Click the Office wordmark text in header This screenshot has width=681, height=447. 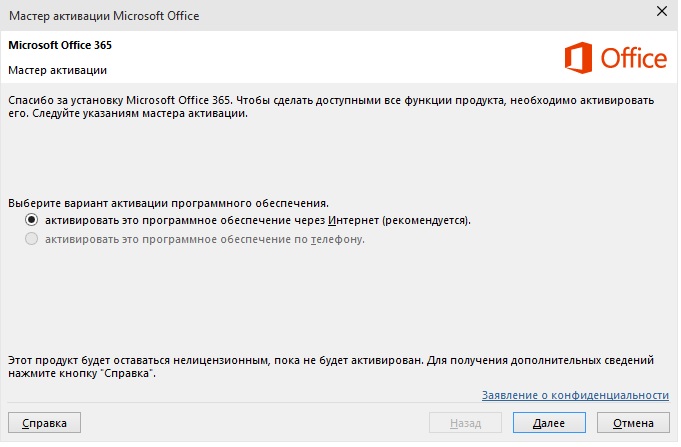[x=634, y=59]
